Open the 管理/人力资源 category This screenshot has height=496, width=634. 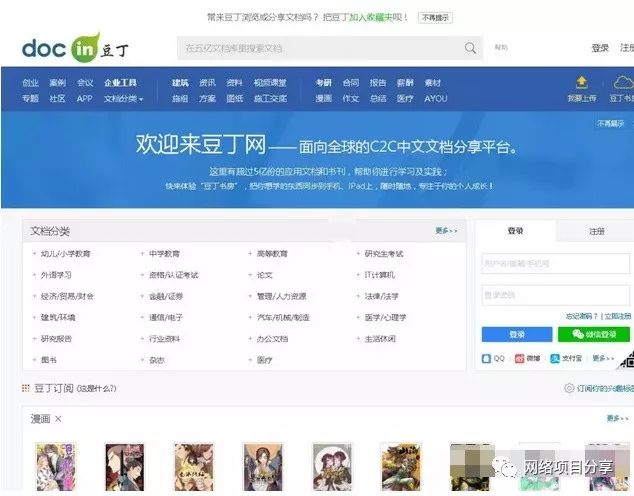pyautogui.click(x=281, y=296)
